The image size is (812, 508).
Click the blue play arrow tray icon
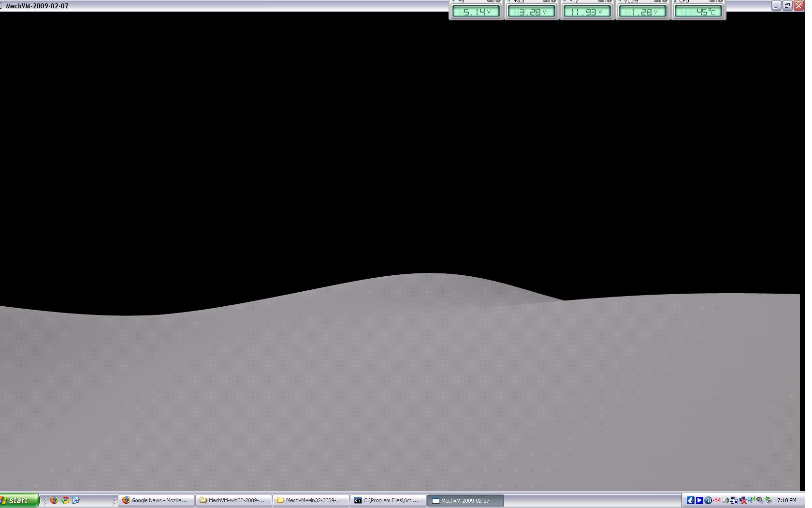pos(699,500)
